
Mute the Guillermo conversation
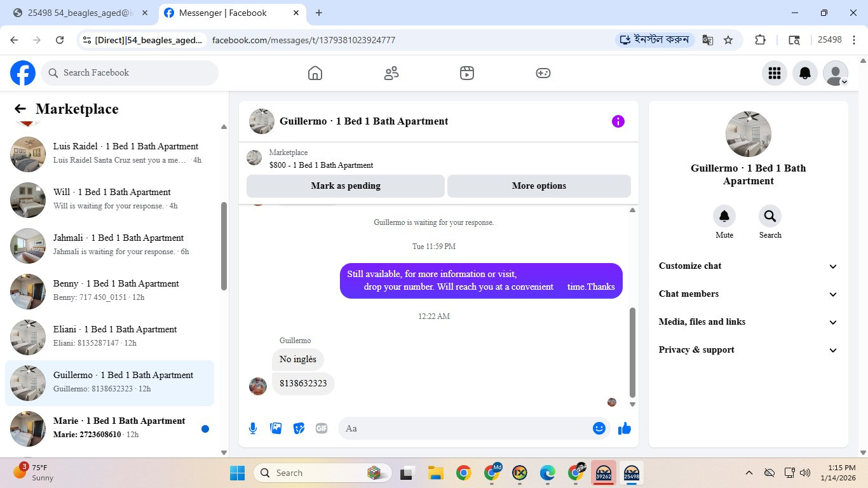724,216
